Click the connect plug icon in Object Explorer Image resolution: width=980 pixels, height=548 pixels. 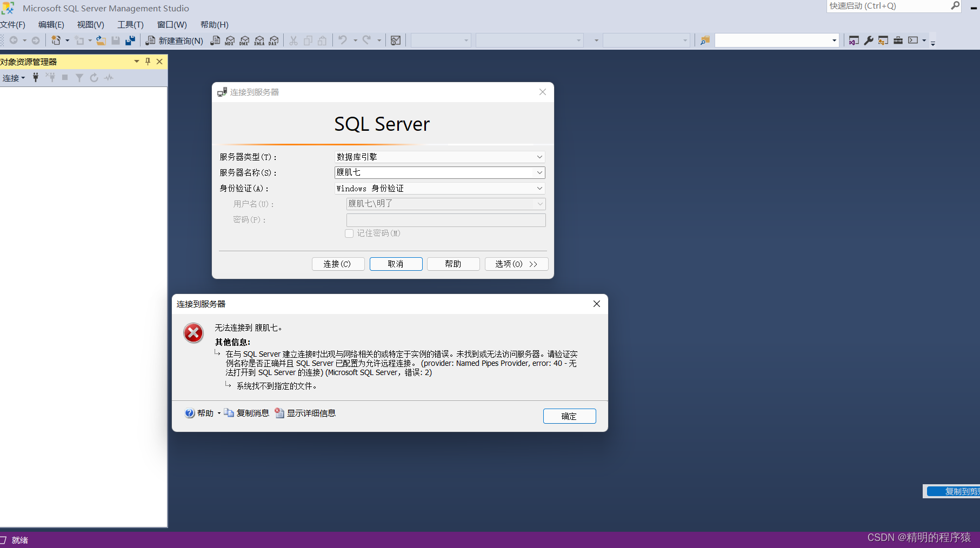click(36, 78)
